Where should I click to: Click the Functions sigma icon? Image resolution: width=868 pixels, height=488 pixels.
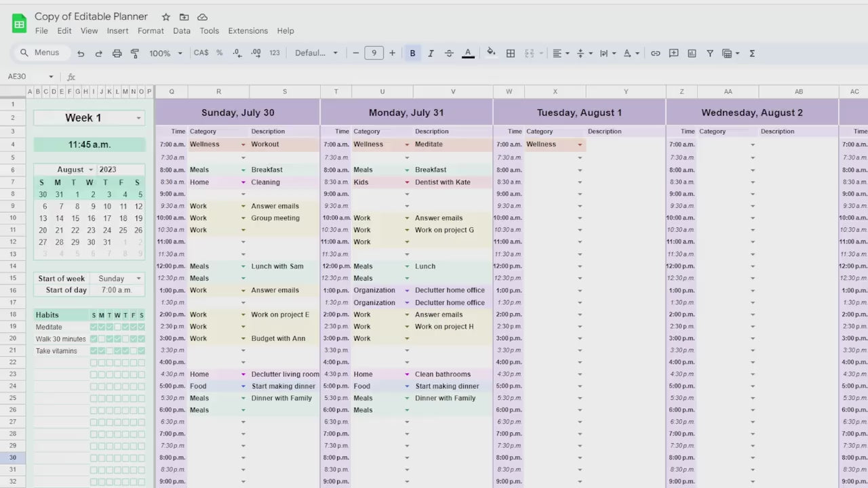pos(752,54)
